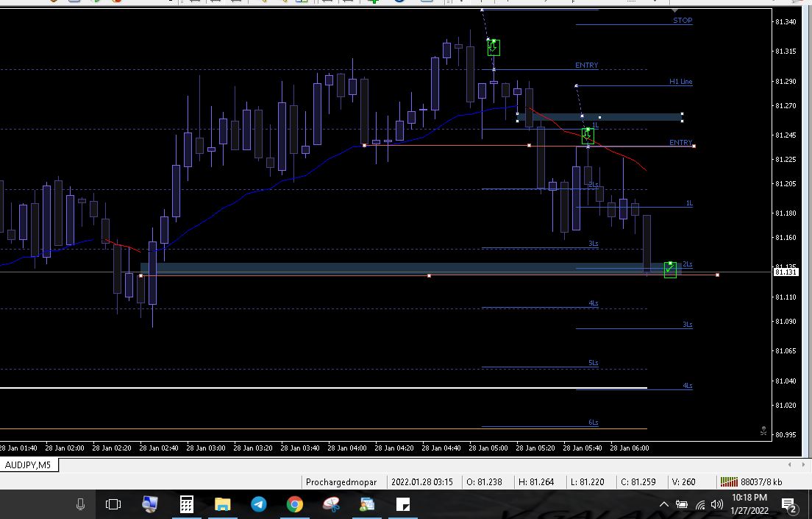
Task: Click the 28 Jan 04:20 time label
Action: (x=394, y=448)
